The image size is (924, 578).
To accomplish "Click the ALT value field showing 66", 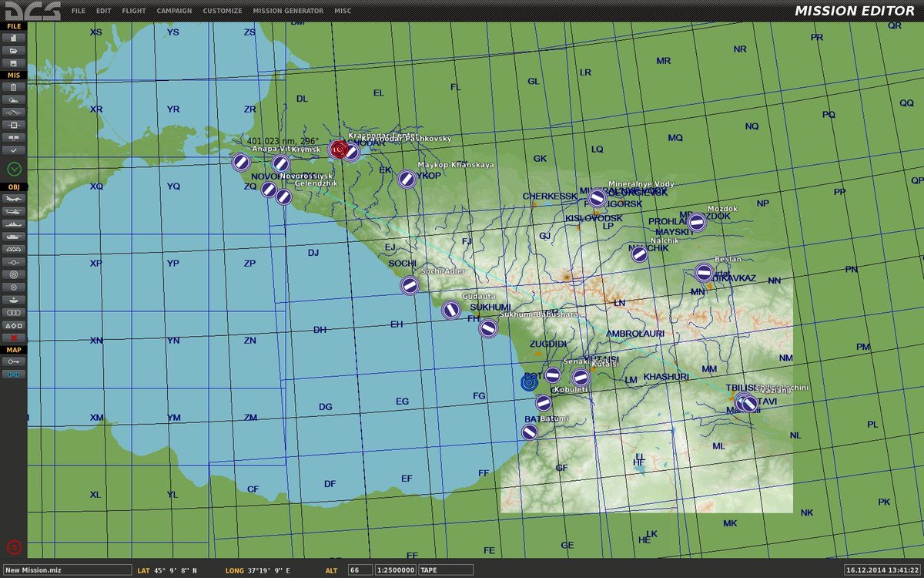I will tap(360, 570).
